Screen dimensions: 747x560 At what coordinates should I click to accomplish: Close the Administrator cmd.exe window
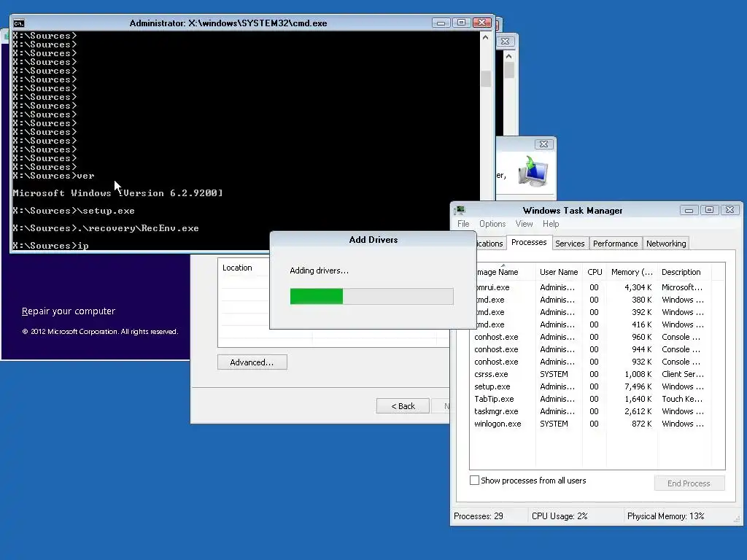coord(481,23)
